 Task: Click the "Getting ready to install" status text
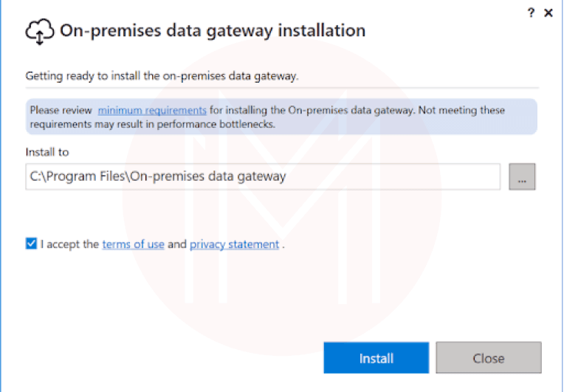[x=162, y=75]
